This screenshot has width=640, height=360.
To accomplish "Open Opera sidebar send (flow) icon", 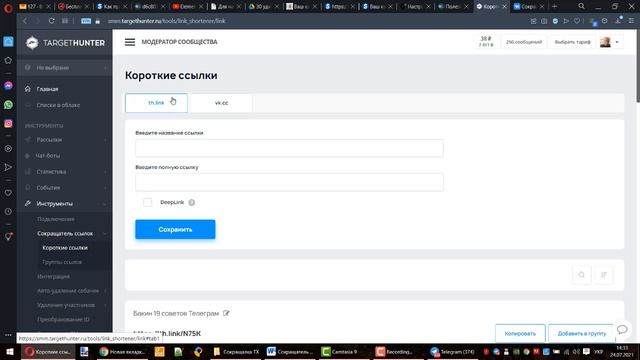I will (8, 167).
